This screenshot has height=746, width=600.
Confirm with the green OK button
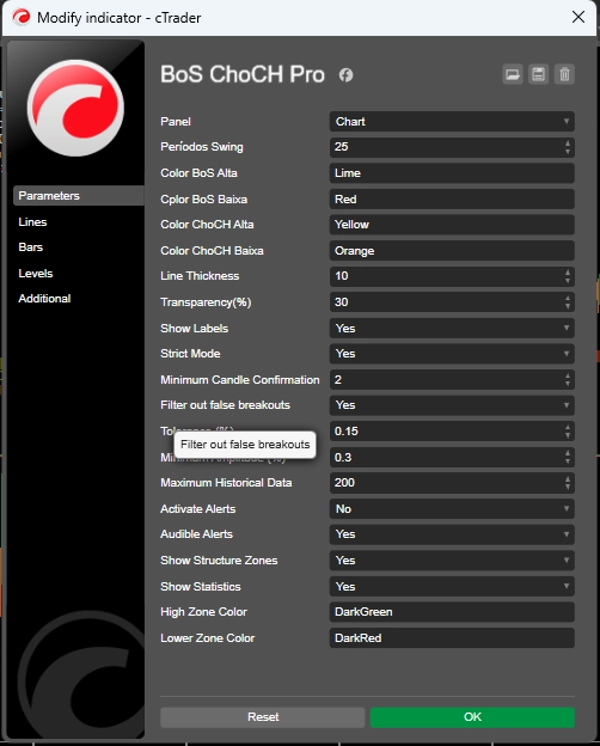point(472,717)
